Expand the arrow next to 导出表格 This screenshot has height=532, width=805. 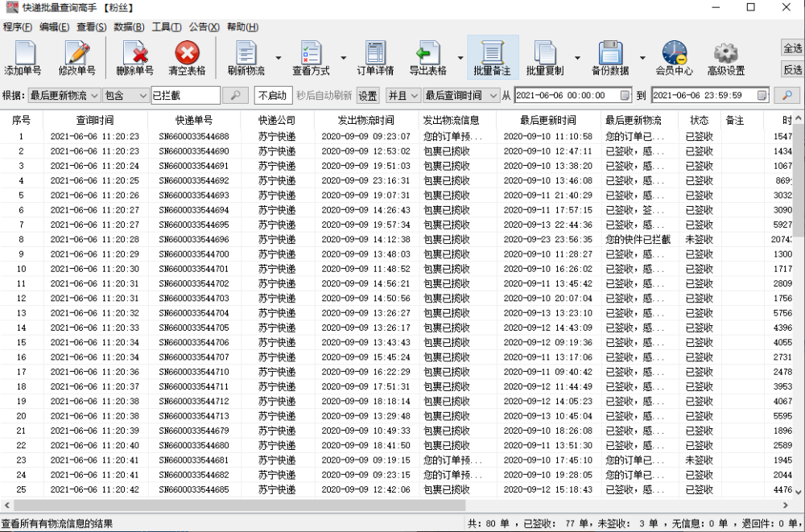460,57
